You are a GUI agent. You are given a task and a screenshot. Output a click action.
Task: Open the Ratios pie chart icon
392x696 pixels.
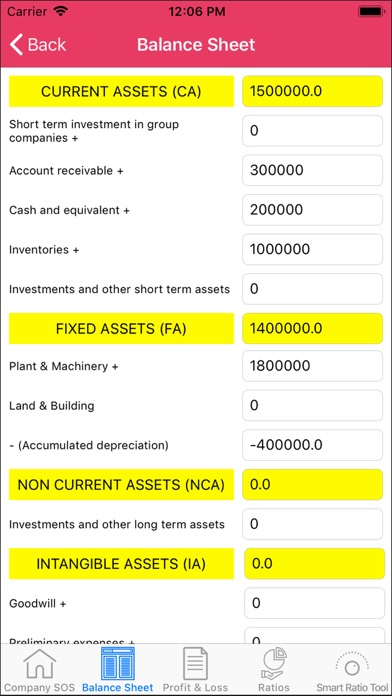[274, 664]
